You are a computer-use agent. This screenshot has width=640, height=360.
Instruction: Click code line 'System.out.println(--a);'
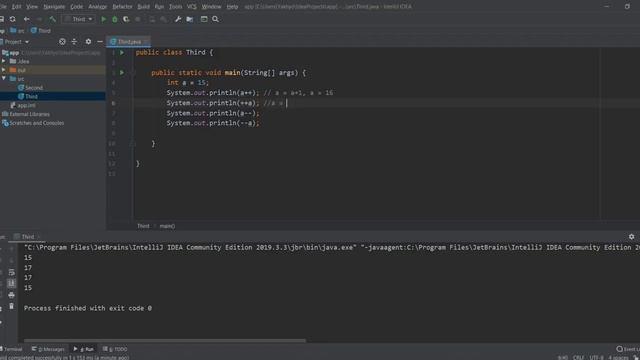click(213, 123)
